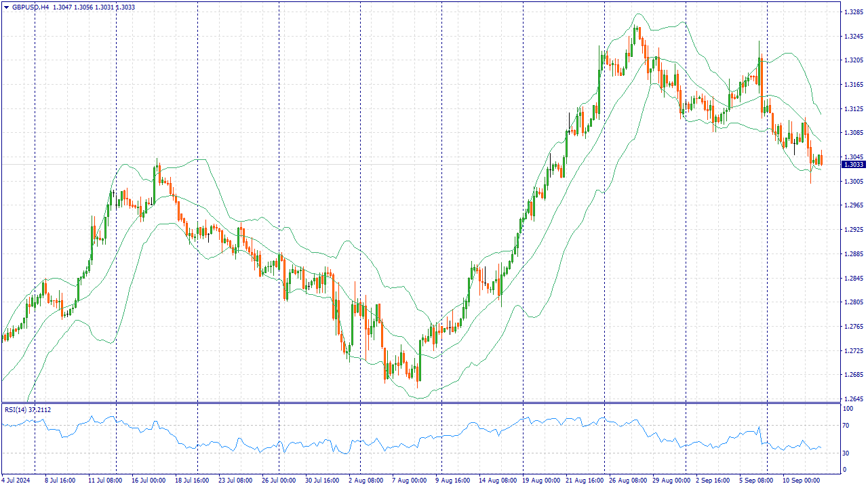Click time axis label 30 Jul 16:00
The width and height of the screenshot is (868, 488).
(x=322, y=481)
